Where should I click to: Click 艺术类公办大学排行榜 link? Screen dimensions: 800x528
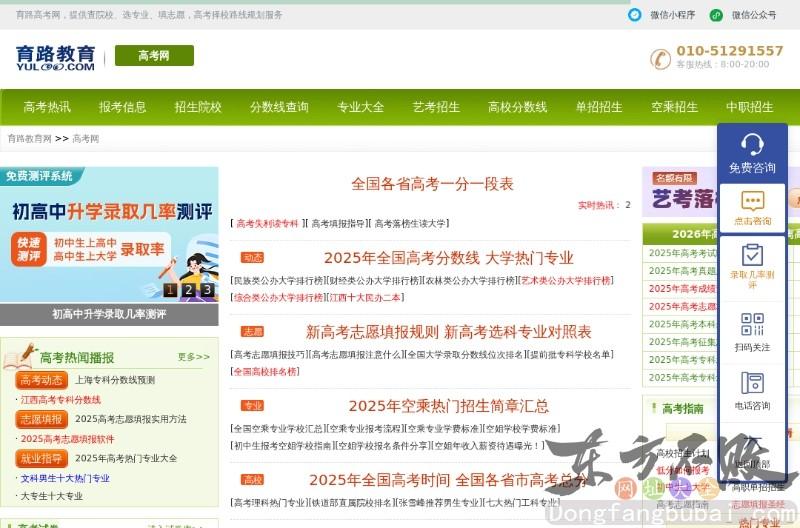click(565, 281)
